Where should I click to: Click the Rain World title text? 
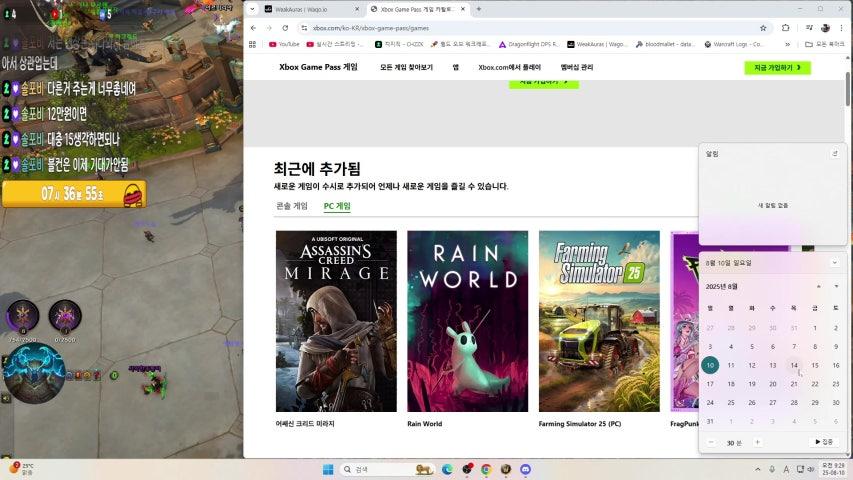click(425, 424)
